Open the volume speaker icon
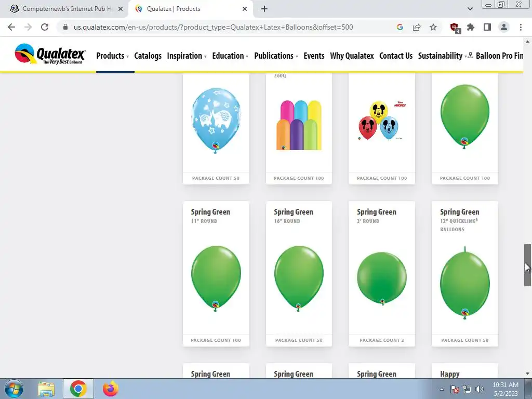The height and width of the screenshot is (399, 532). pyautogui.click(x=480, y=389)
